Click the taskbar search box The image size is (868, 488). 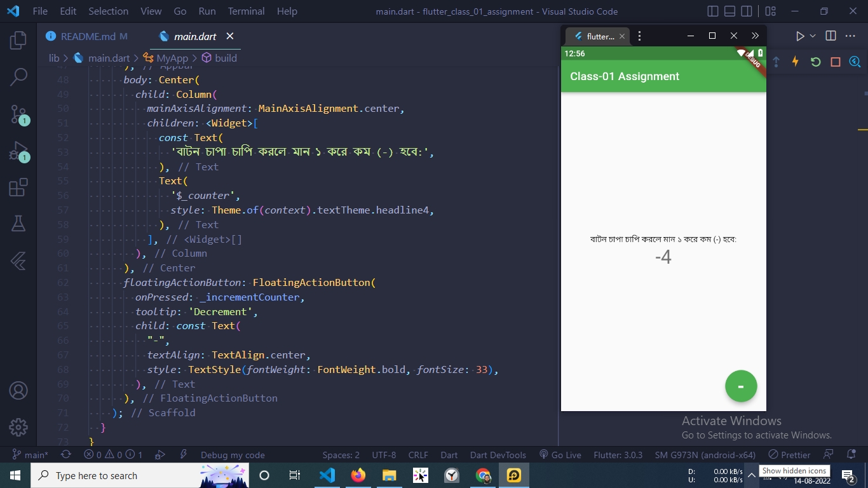140,475
